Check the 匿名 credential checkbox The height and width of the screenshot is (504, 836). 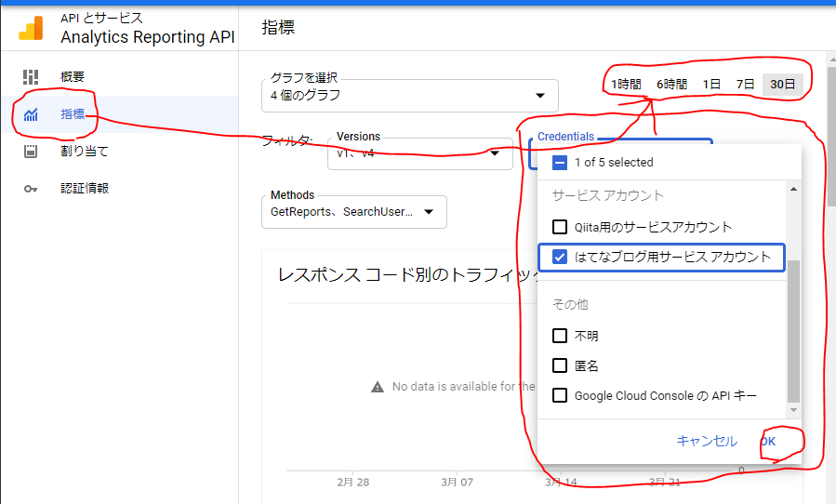coord(559,365)
